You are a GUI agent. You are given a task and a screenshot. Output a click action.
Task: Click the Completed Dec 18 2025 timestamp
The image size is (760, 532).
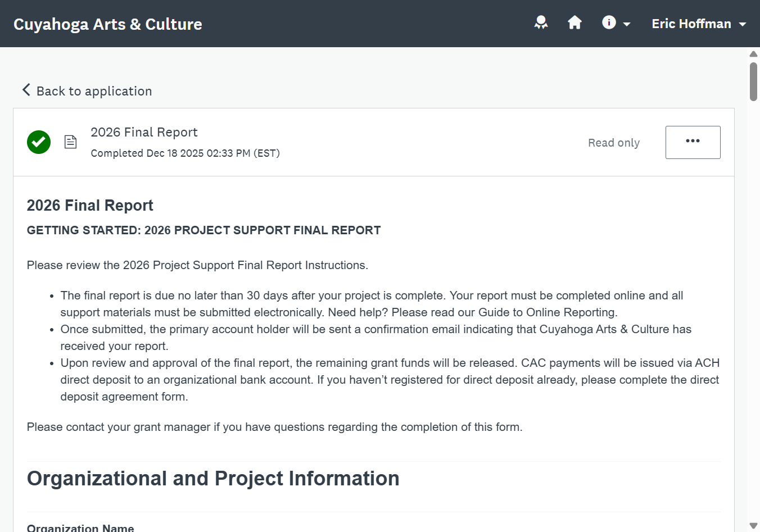tap(185, 153)
